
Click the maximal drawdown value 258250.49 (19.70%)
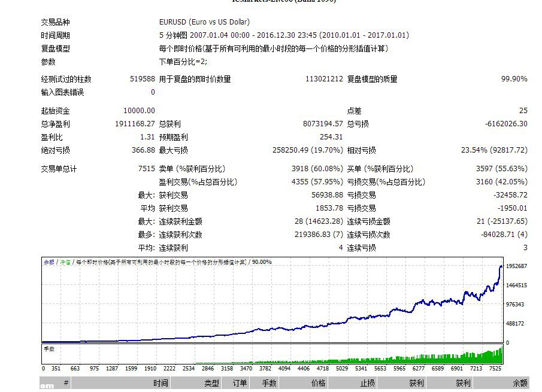tap(308, 150)
